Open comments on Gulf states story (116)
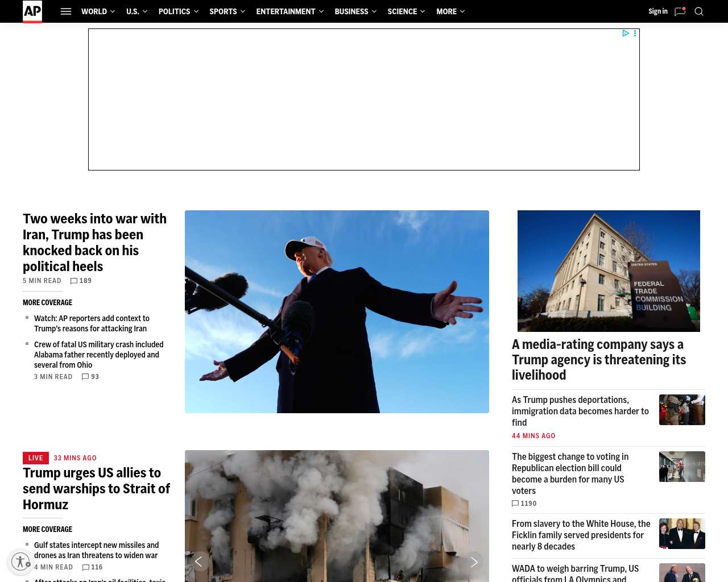728x582 pixels. [93, 567]
